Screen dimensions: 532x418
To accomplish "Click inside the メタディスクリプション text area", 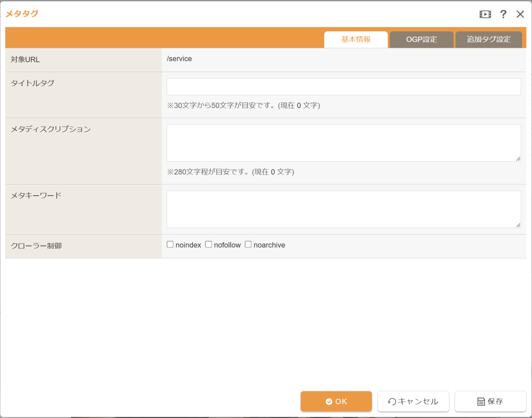I will click(344, 143).
